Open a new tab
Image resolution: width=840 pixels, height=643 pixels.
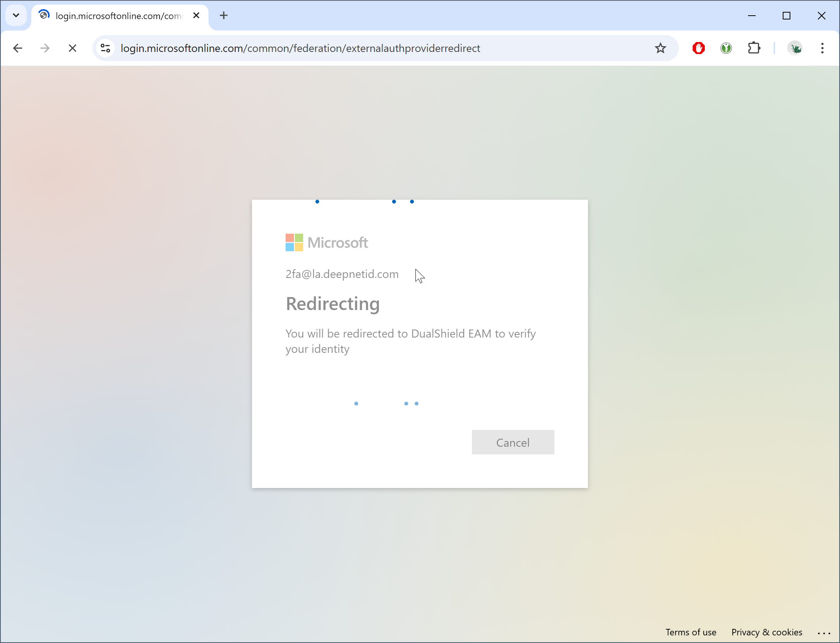pos(224,16)
